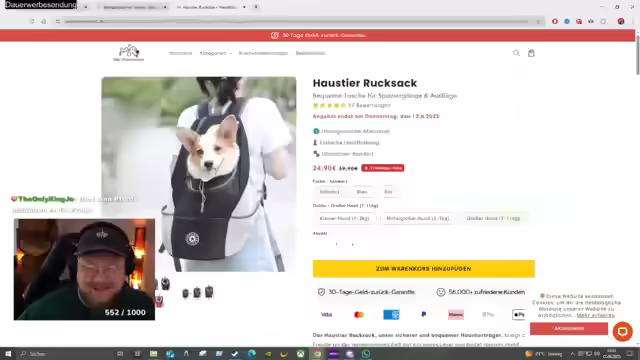Screen dimensions: 640x360
Task: Open the first navigation menu item
Action: (180, 53)
